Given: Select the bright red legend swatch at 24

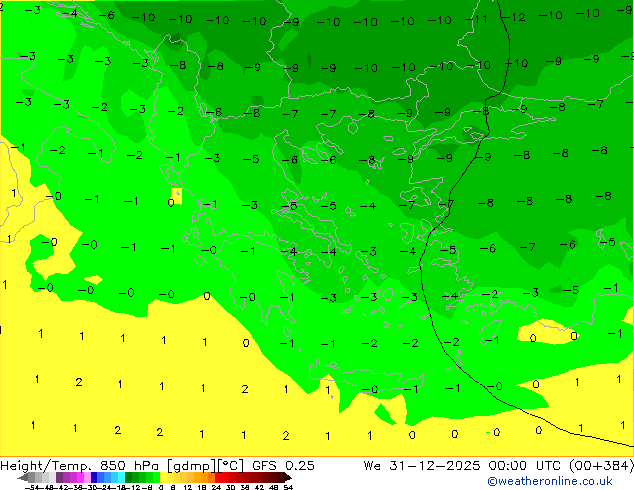Looking at the screenshot, I should point(218,477).
